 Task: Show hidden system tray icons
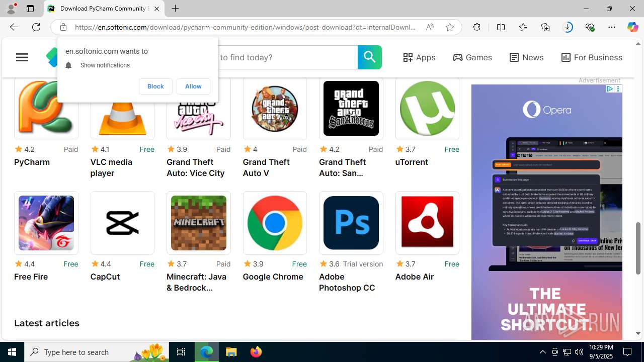(542, 352)
